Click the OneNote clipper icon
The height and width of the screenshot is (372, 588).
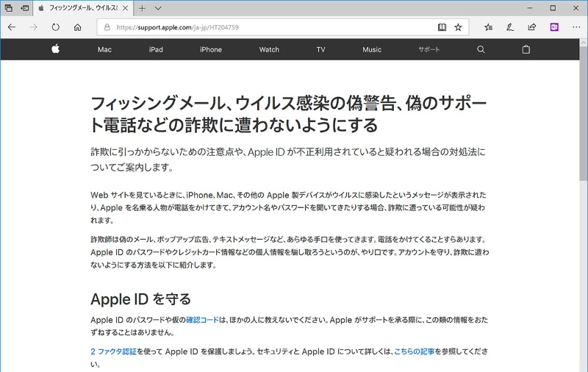(x=554, y=27)
